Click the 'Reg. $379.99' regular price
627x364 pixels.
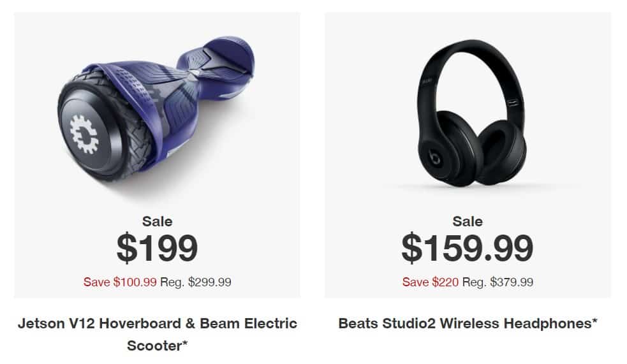coord(498,282)
